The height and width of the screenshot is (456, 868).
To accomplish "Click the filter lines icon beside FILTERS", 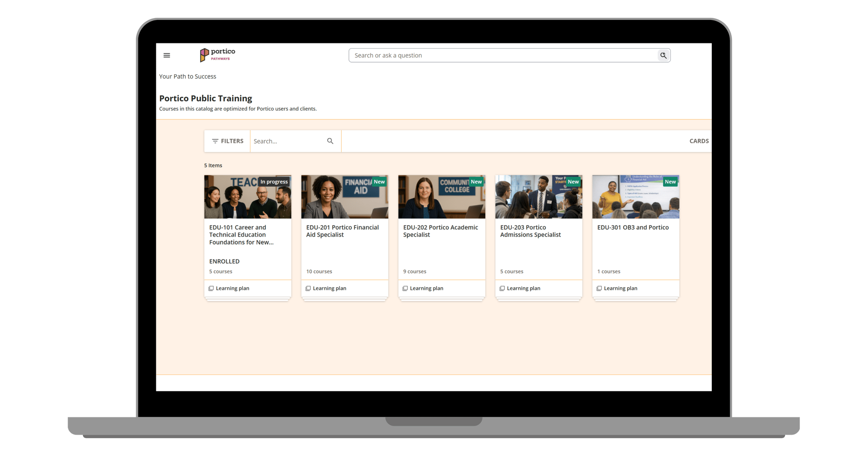I will 215,141.
